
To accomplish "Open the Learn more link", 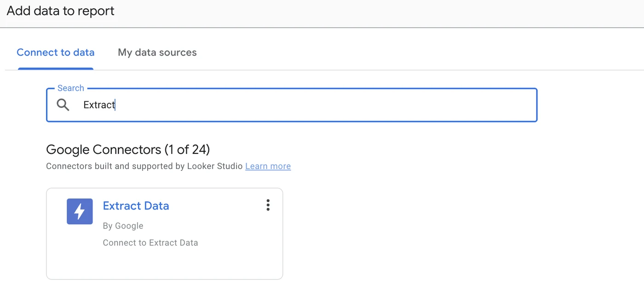I will (x=268, y=166).
